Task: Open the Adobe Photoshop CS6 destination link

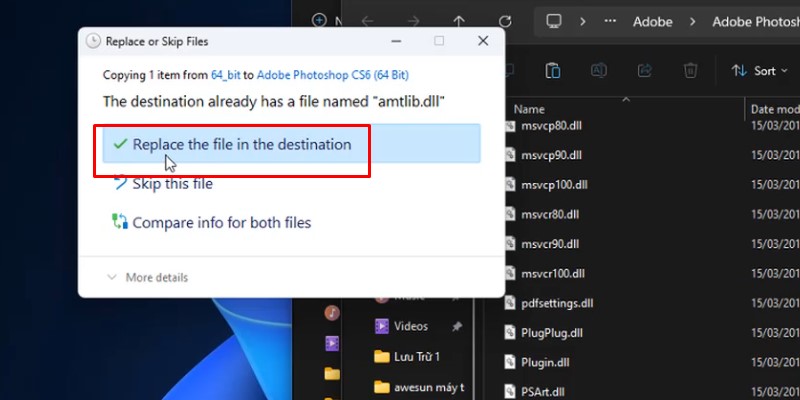Action: pyautogui.click(x=332, y=75)
